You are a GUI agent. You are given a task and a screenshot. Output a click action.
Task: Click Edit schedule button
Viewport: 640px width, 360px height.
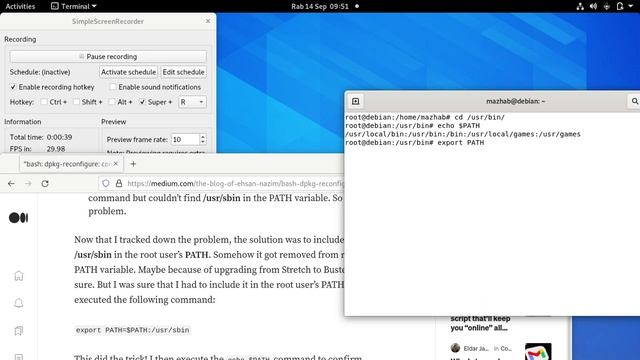(183, 72)
